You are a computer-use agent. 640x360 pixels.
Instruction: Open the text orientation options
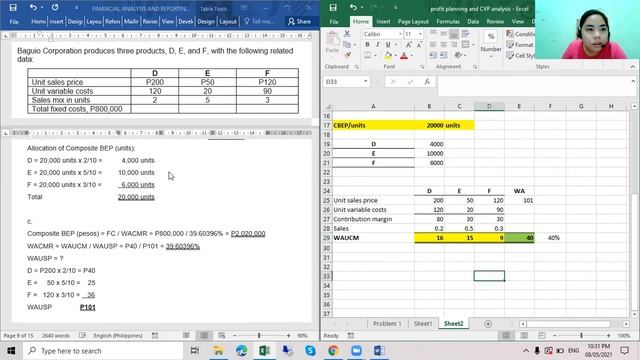[x=459, y=55]
